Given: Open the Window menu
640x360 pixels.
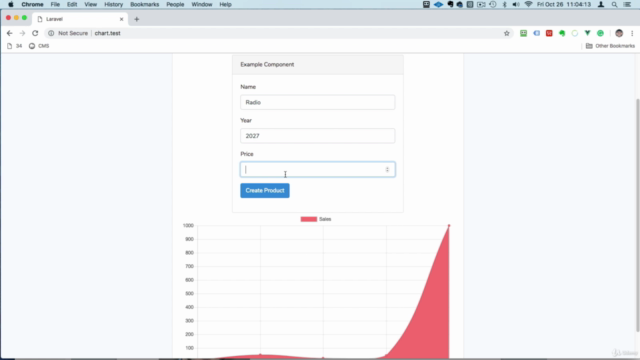Looking at the screenshot, I should 202,4.
